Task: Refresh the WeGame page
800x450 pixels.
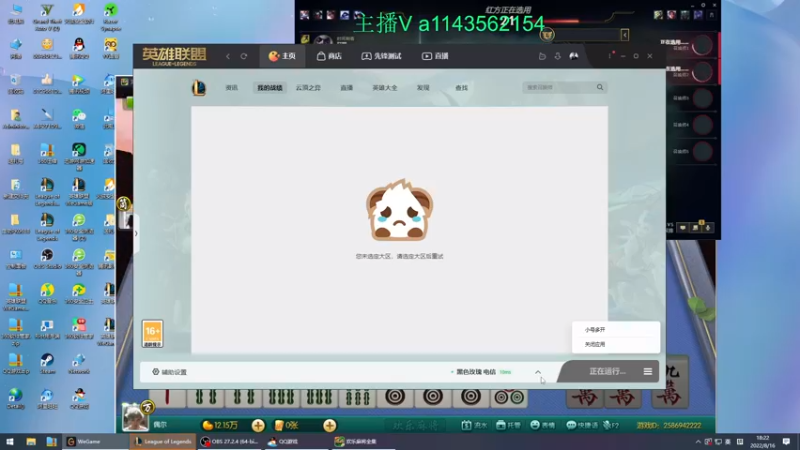Action: pos(244,56)
